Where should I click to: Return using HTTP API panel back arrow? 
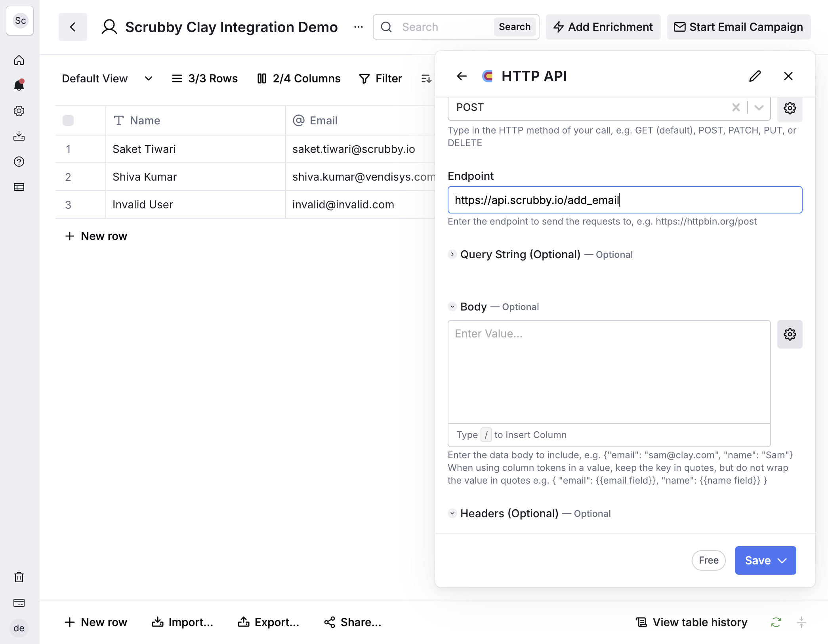click(x=462, y=76)
